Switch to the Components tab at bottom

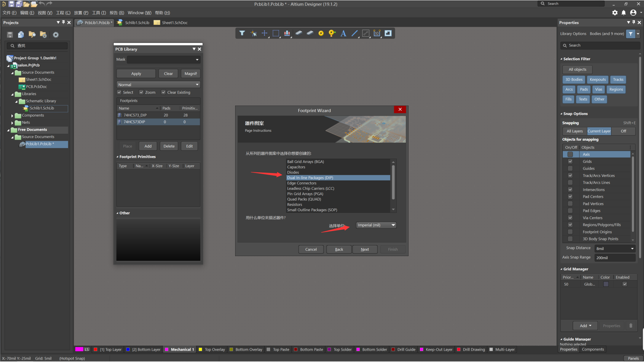point(593,349)
